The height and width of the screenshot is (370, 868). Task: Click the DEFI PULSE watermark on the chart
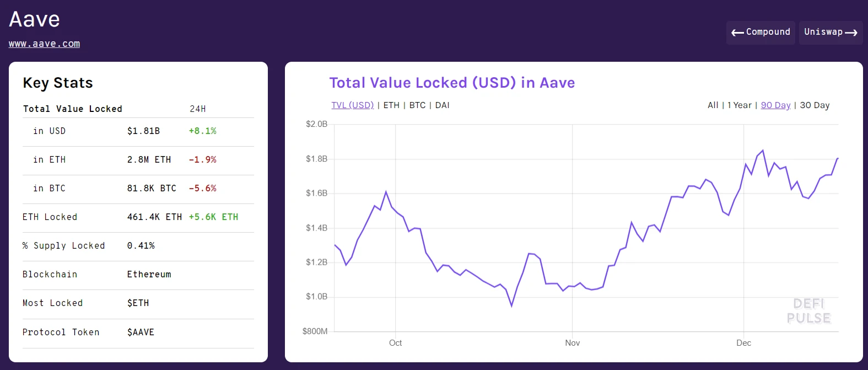click(808, 312)
